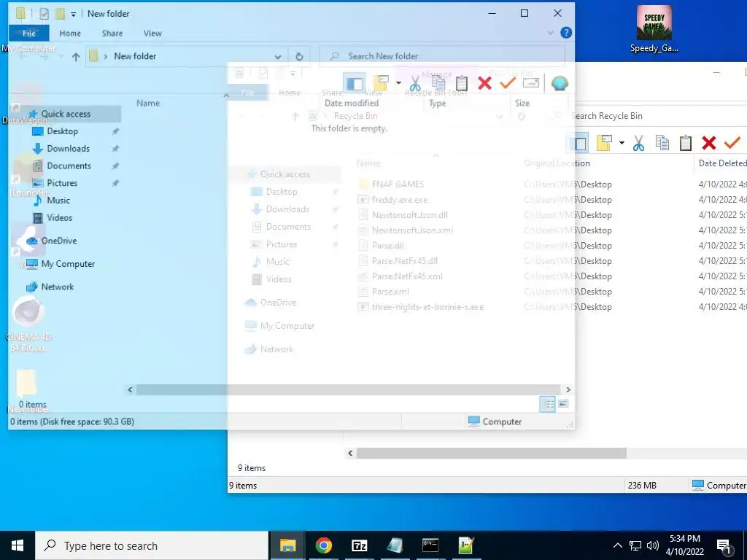Click Up arrow in New folder navigation bar
Image resolution: width=747 pixels, height=560 pixels.
(76, 57)
